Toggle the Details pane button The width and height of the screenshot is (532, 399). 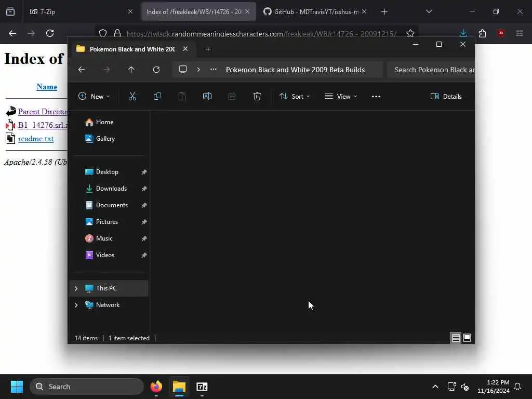[x=446, y=96]
